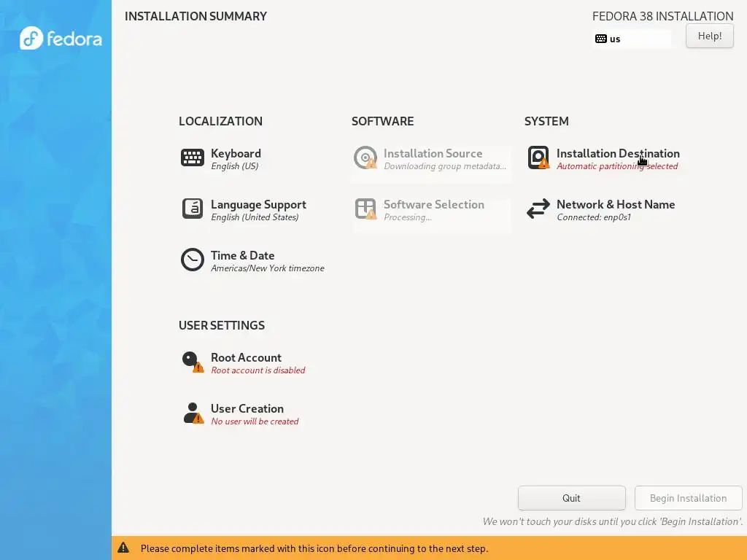747x560 pixels.
Task: Open the Root Account label
Action: point(246,357)
